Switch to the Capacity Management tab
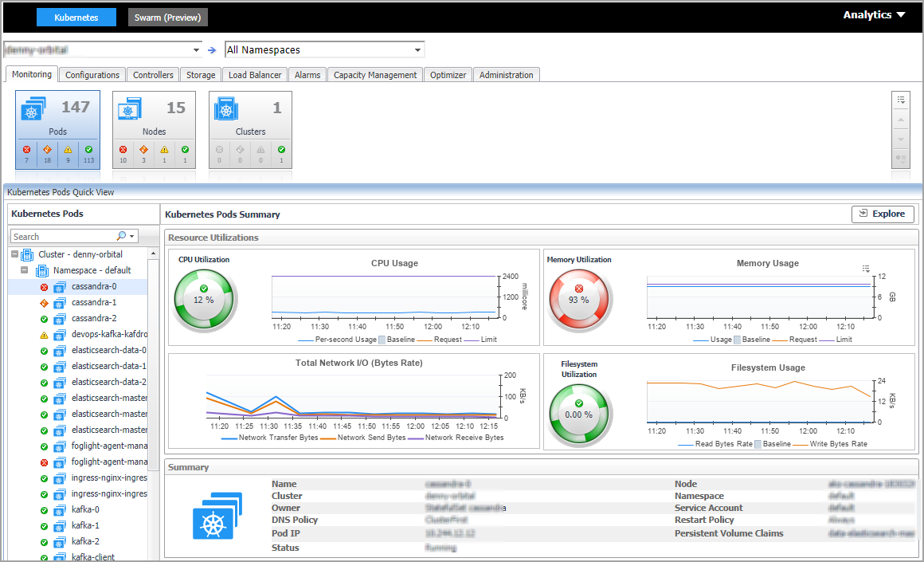The height and width of the screenshot is (562, 924). (x=374, y=75)
